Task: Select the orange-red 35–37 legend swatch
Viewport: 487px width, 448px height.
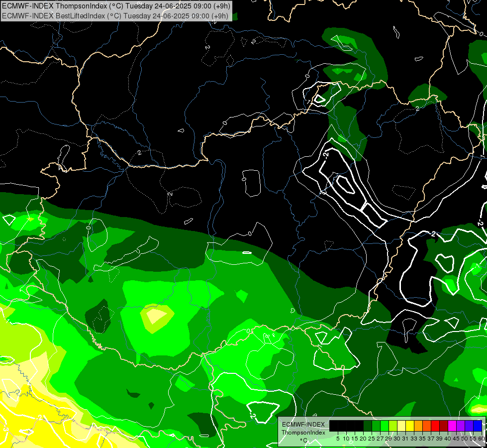Action: 427,426
